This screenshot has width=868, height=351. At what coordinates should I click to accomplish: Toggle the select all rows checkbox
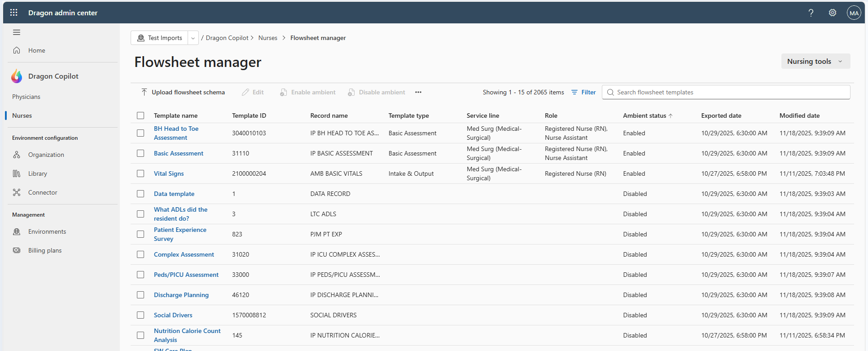click(140, 116)
